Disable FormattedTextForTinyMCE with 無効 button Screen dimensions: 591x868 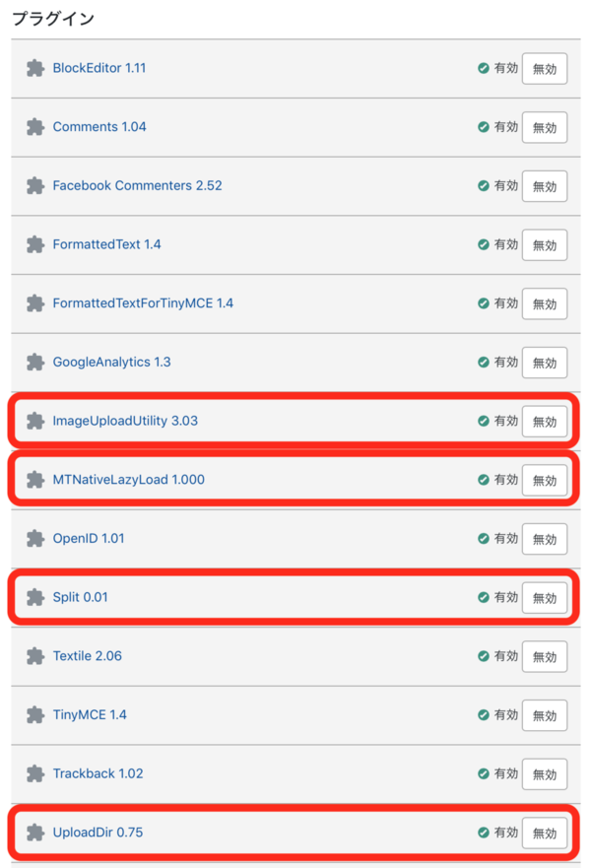(545, 303)
